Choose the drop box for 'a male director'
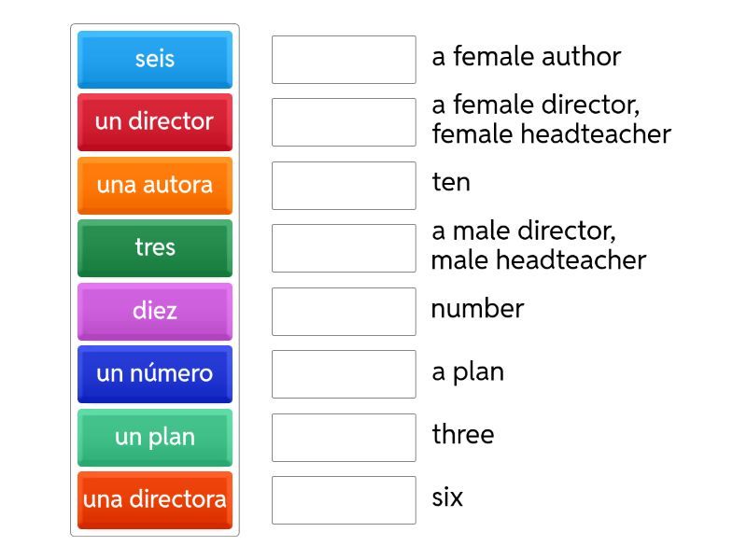This screenshot has height=560, width=747. tap(344, 248)
